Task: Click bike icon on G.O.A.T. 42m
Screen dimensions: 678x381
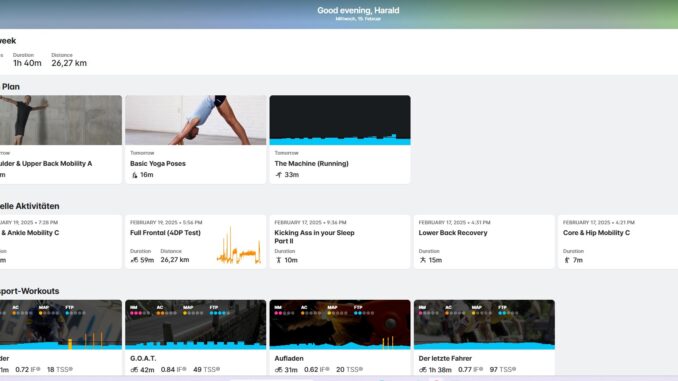Action: click(134, 370)
